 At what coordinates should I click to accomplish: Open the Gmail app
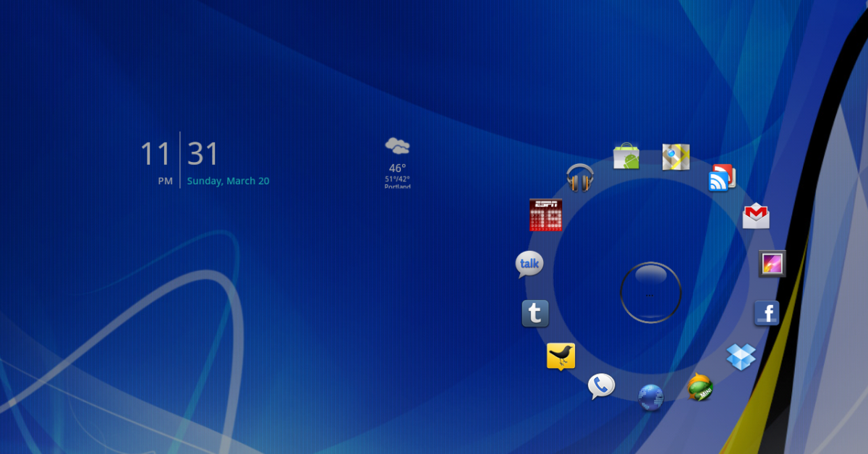[x=756, y=215]
